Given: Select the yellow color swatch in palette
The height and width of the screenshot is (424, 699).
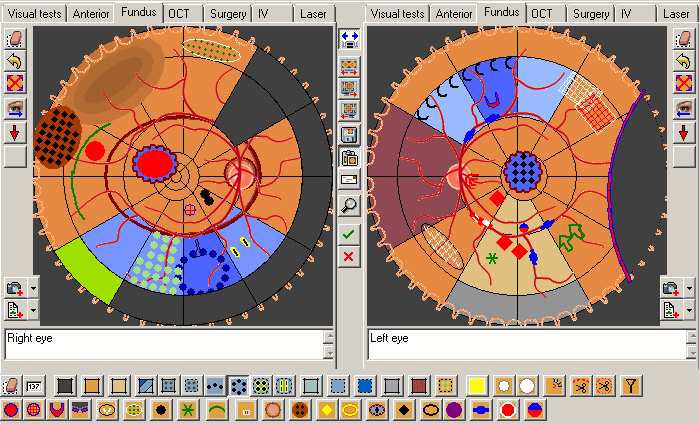Looking at the screenshot, I should click(476, 386).
